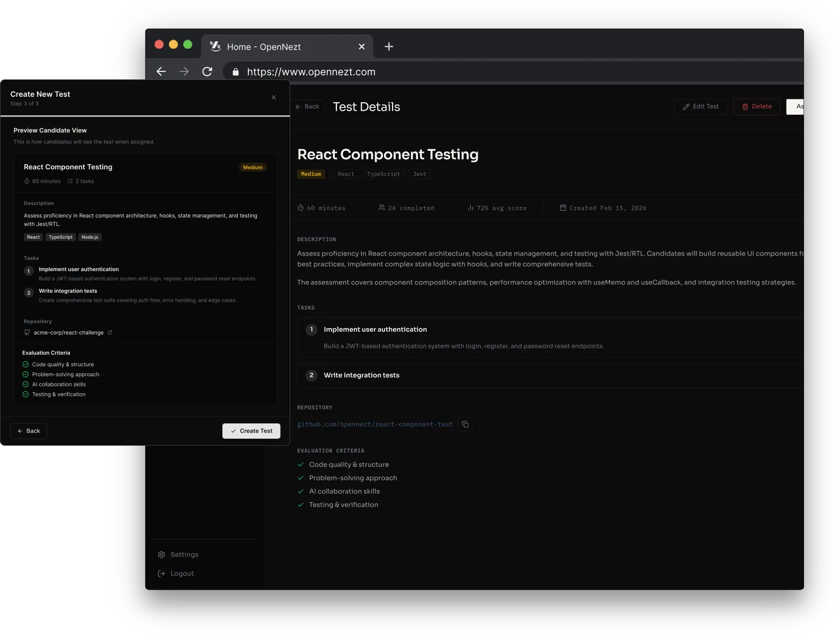Click the address bar URL

point(311,72)
